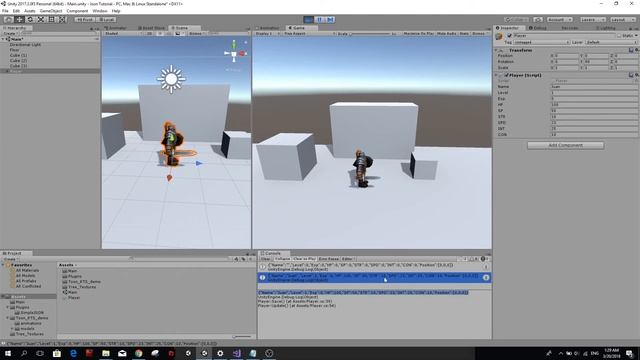
Task: Click the Directional Light sun gizmo in Scene
Action: (x=171, y=79)
